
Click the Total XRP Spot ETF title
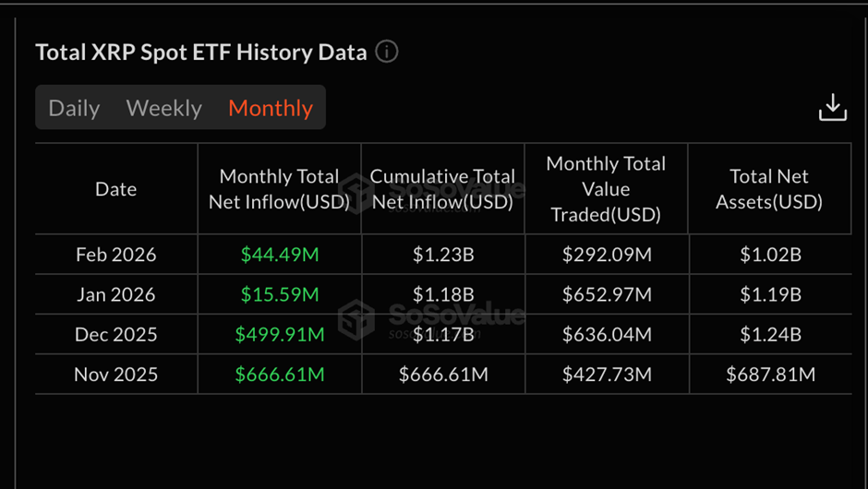(x=201, y=53)
